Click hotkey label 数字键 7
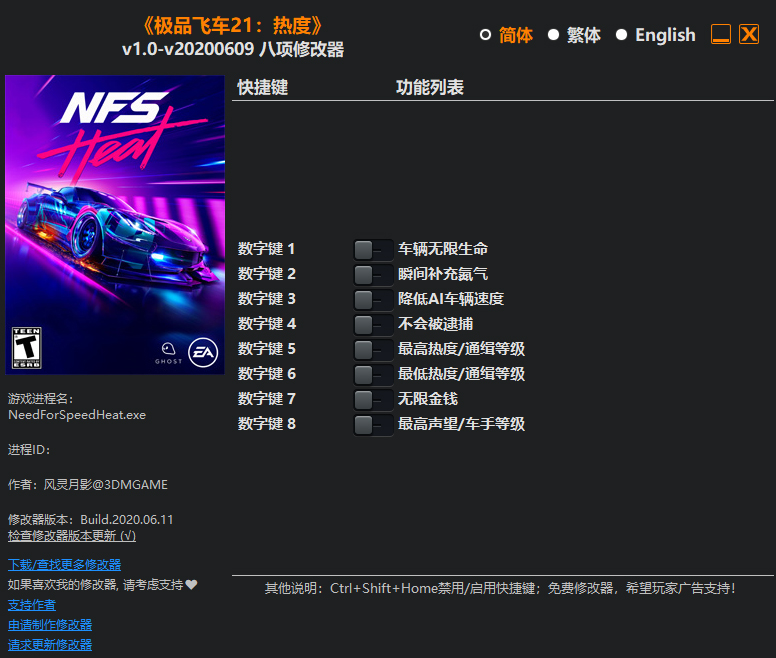The image size is (776, 658). click(x=266, y=399)
